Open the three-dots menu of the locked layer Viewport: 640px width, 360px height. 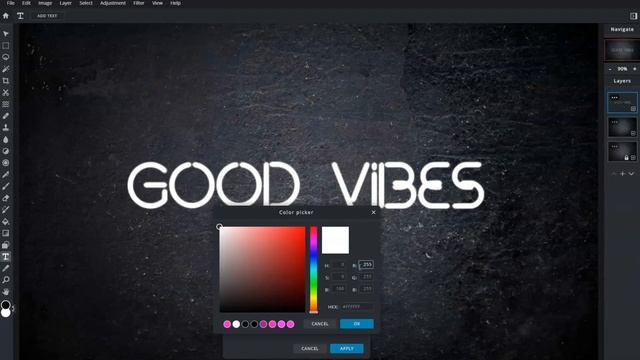[615, 147]
